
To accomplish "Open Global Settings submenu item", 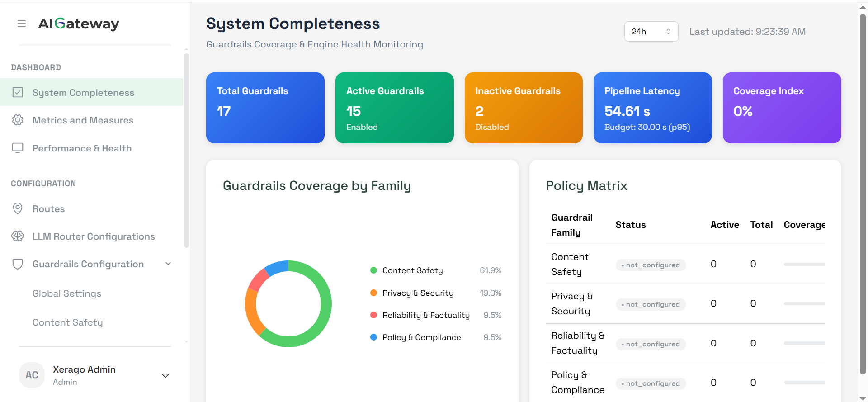I will (67, 293).
